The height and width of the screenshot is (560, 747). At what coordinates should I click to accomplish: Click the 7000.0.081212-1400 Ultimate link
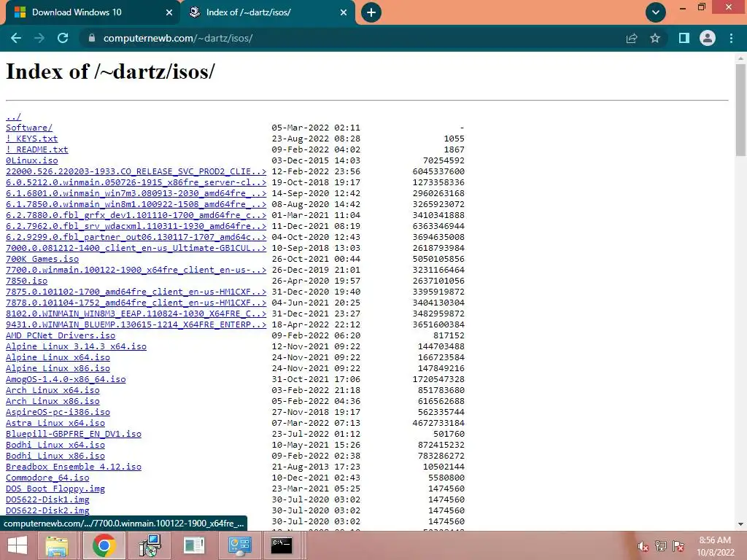[x=136, y=248]
